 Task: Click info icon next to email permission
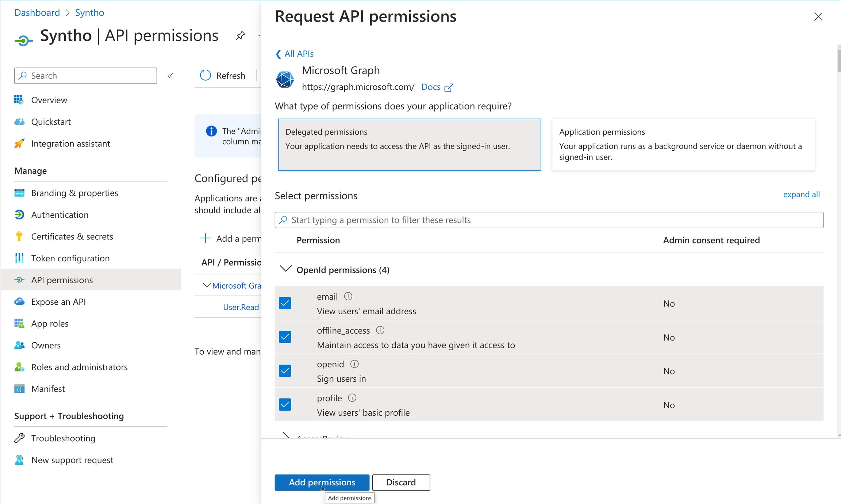pyautogui.click(x=348, y=296)
